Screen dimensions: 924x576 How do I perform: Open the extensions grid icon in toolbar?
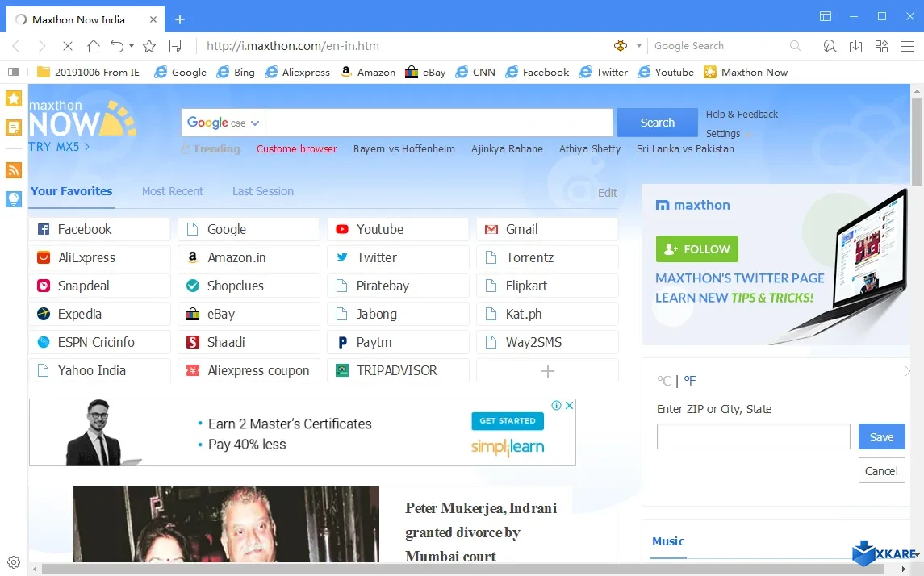point(881,46)
